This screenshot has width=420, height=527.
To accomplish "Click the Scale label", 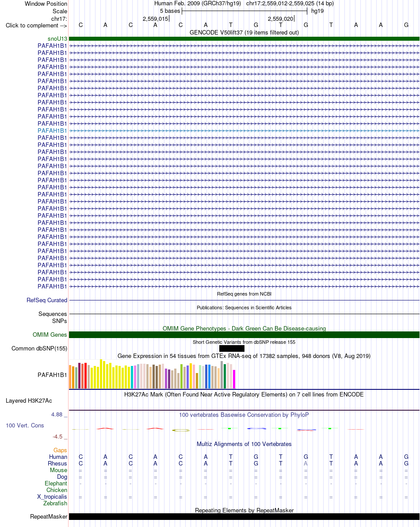I will 60,11.
